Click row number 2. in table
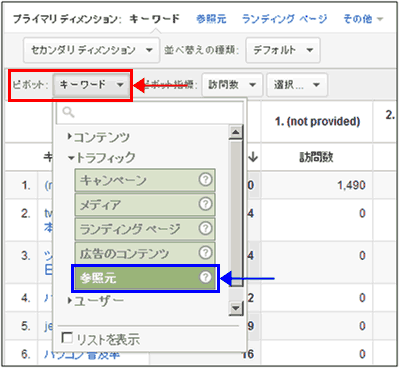Screen dimensions: 400x368 26,213
